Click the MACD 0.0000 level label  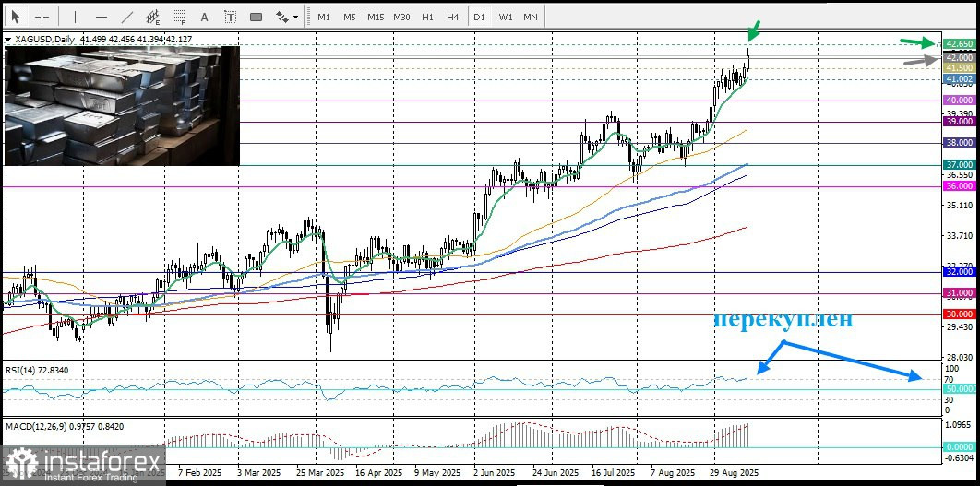(x=959, y=447)
